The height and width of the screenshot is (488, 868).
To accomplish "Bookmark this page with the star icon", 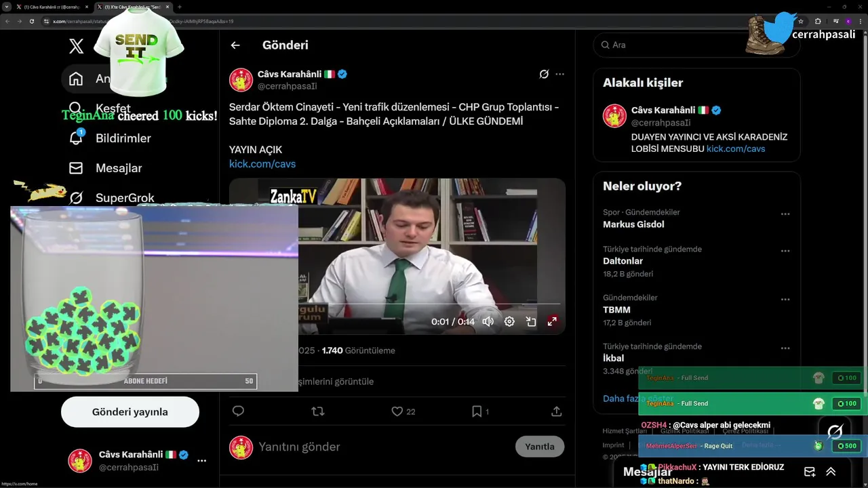I will pos(801,21).
